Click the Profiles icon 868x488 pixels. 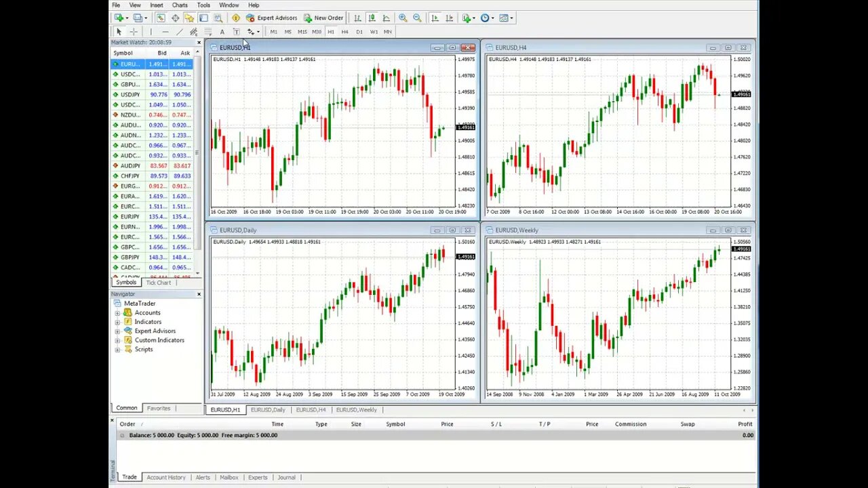click(137, 18)
